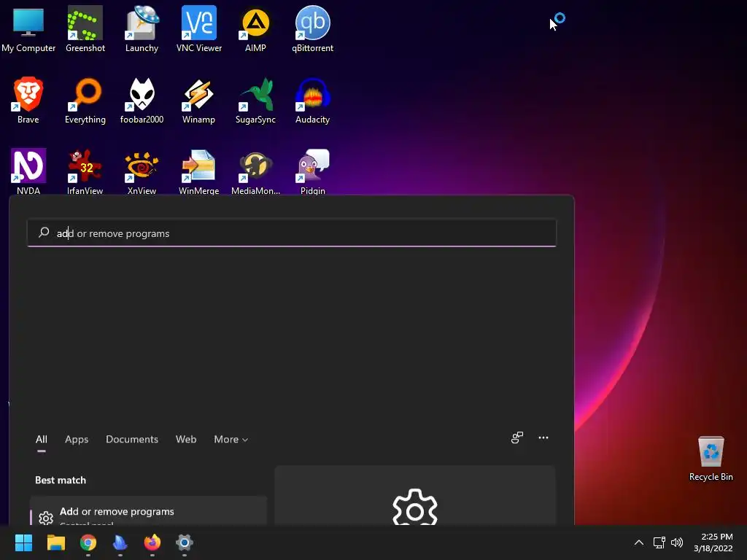
Task: Select the Pidgin desktop shortcut
Action: pos(312,171)
